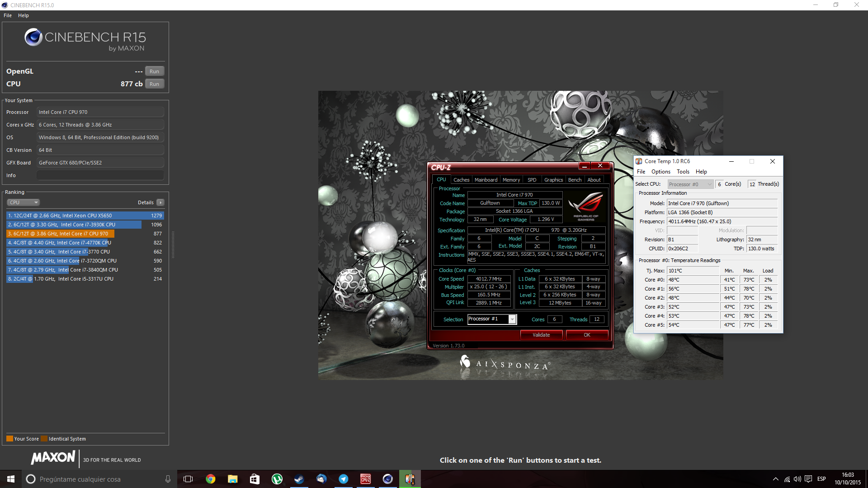Minimize the CPU-Z window
The width and height of the screenshot is (868, 488).
point(585,166)
